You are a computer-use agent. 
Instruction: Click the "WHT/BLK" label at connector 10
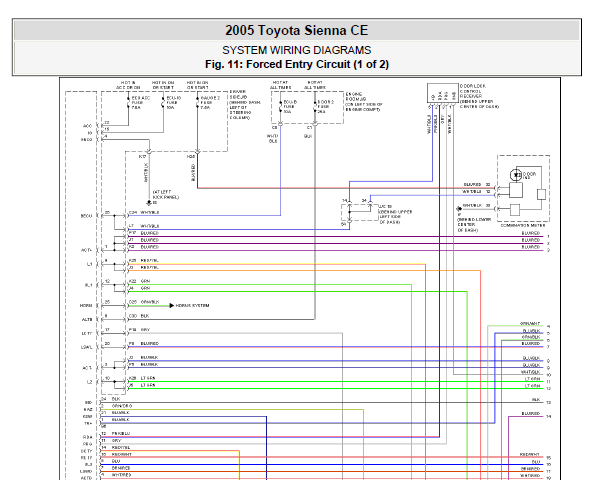tap(531, 372)
